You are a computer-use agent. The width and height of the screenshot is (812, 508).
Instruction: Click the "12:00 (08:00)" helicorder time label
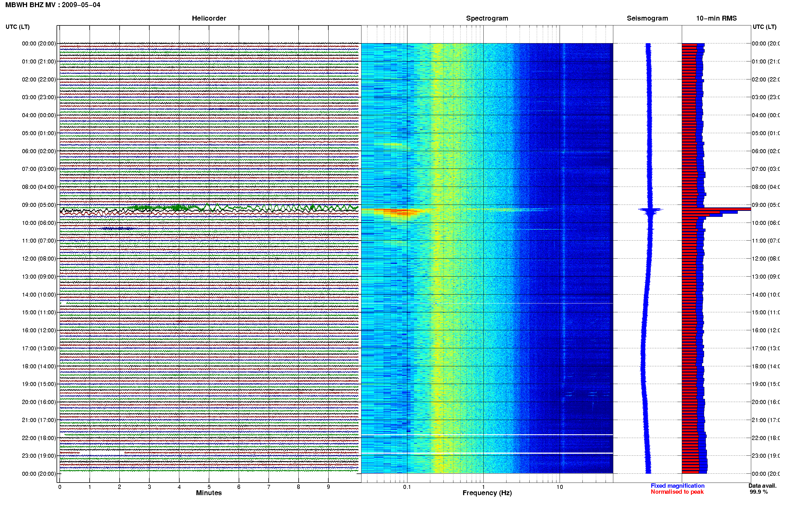pos(39,259)
